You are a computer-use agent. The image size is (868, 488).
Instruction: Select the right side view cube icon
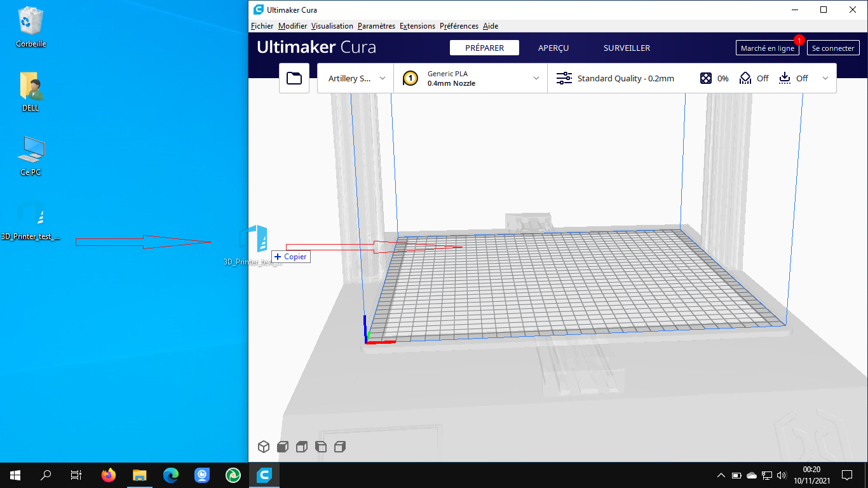(x=340, y=447)
